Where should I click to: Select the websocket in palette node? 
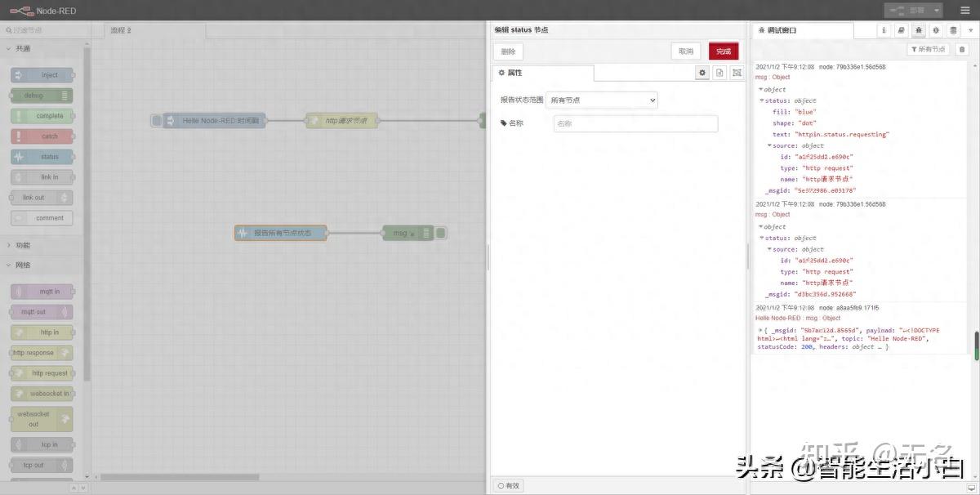click(x=42, y=394)
